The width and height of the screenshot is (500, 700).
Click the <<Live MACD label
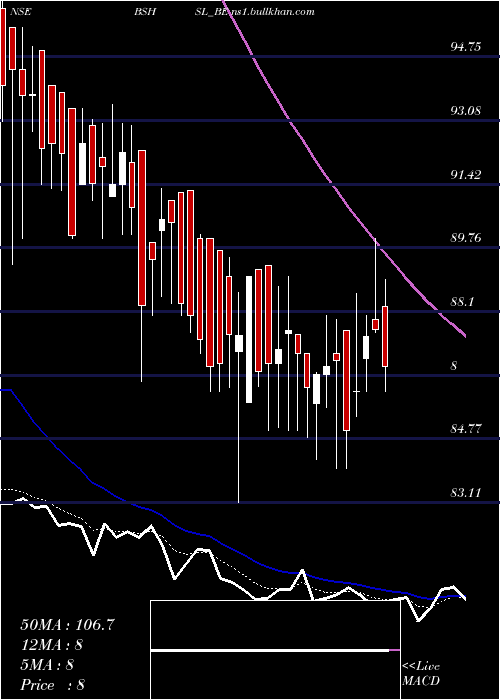[x=421, y=673]
